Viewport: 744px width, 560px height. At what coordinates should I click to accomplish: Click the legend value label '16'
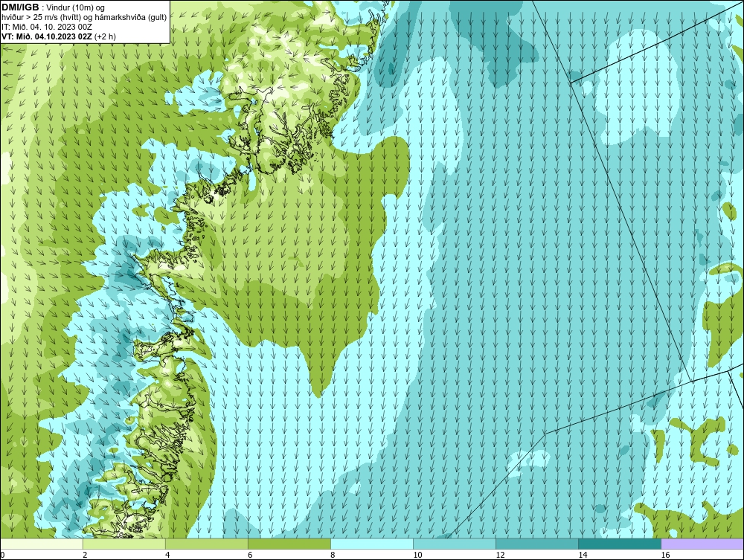665,555
